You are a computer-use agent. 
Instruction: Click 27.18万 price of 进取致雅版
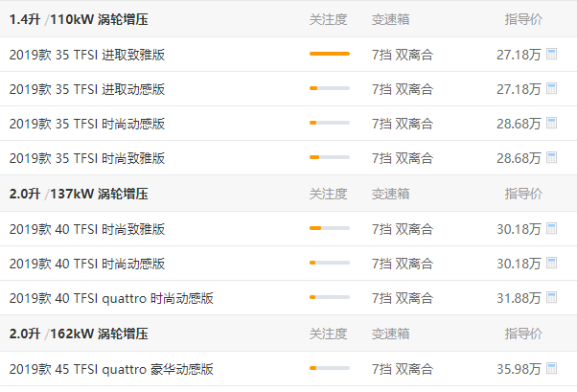pyautogui.click(x=519, y=55)
